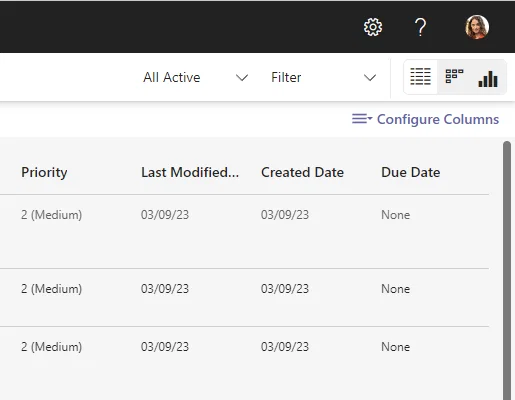Select third row's Created Date 03/09/23 cell

click(x=285, y=347)
